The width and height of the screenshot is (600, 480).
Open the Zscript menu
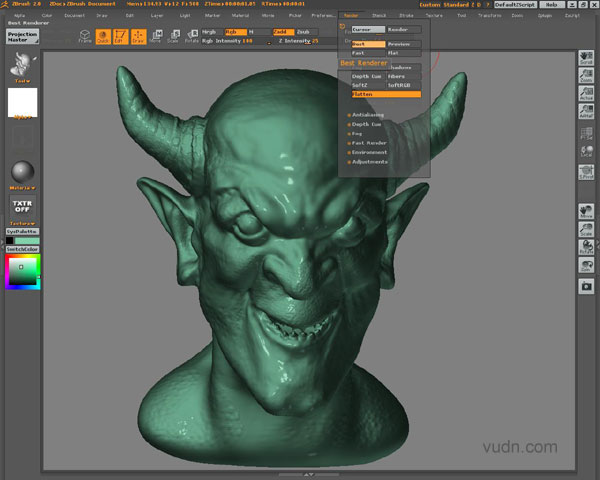click(x=572, y=16)
